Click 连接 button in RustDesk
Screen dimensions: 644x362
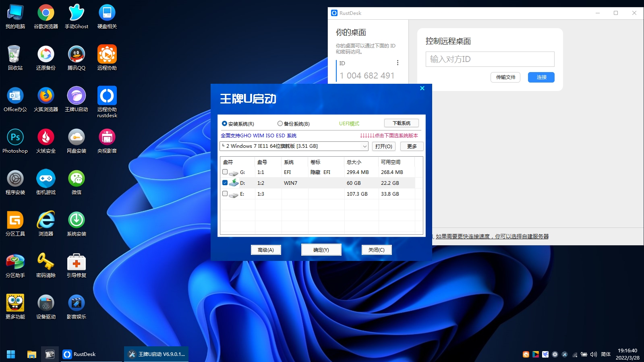[x=541, y=77]
